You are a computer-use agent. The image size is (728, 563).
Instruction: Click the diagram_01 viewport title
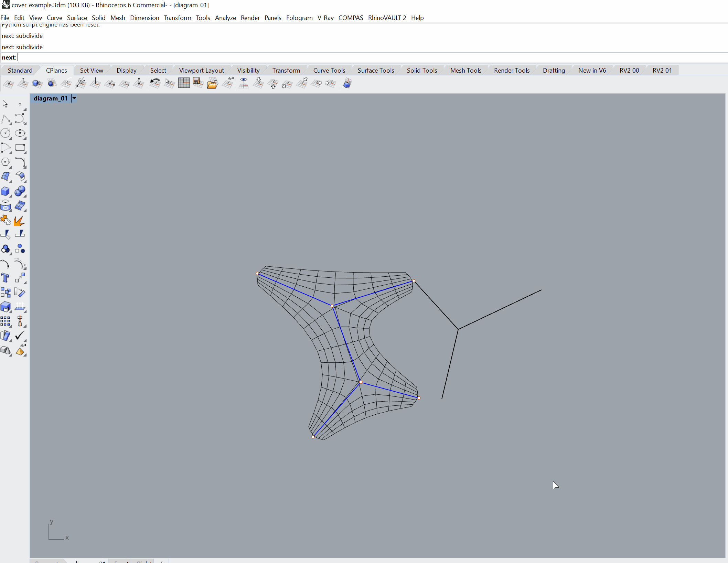[51, 98]
